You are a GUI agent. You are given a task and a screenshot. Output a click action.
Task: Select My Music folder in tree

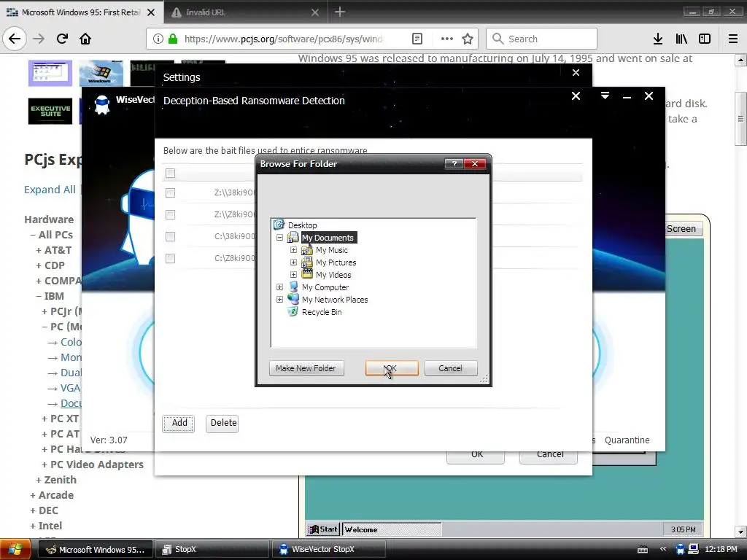332,250
